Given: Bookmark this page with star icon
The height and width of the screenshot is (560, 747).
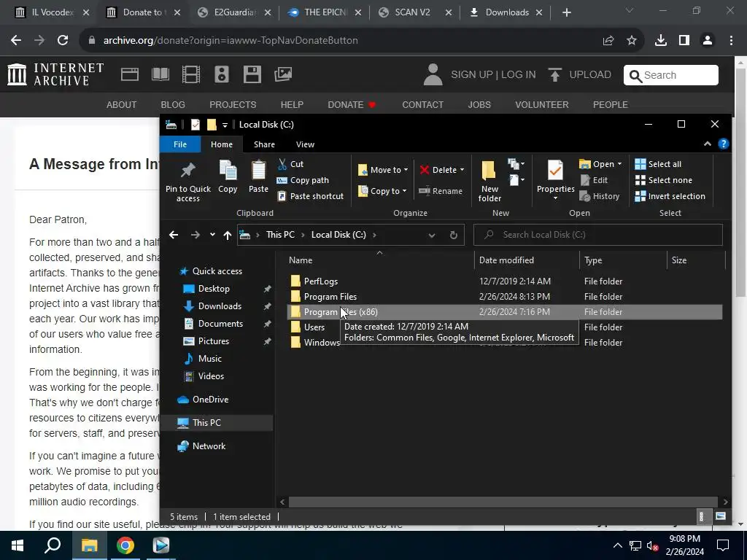Looking at the screenshot, I should click(632, 41).
